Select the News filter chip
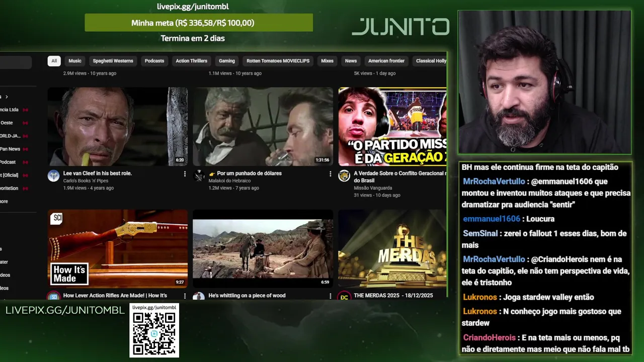 [351, 61]
